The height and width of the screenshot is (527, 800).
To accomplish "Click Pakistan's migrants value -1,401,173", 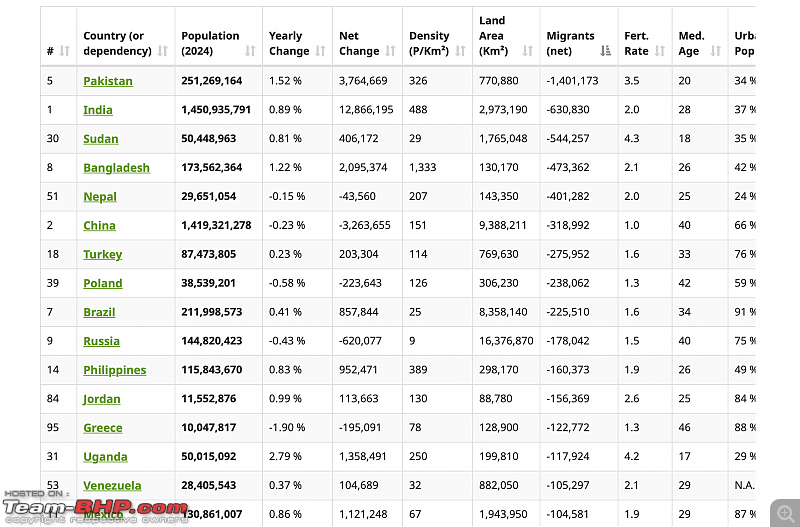I will coord(572,81).
